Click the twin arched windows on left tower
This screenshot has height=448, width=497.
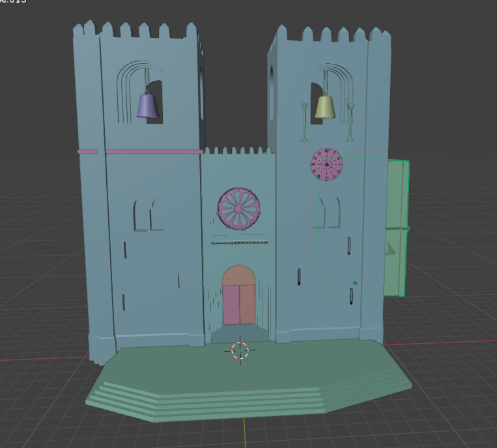click(148, 215)
